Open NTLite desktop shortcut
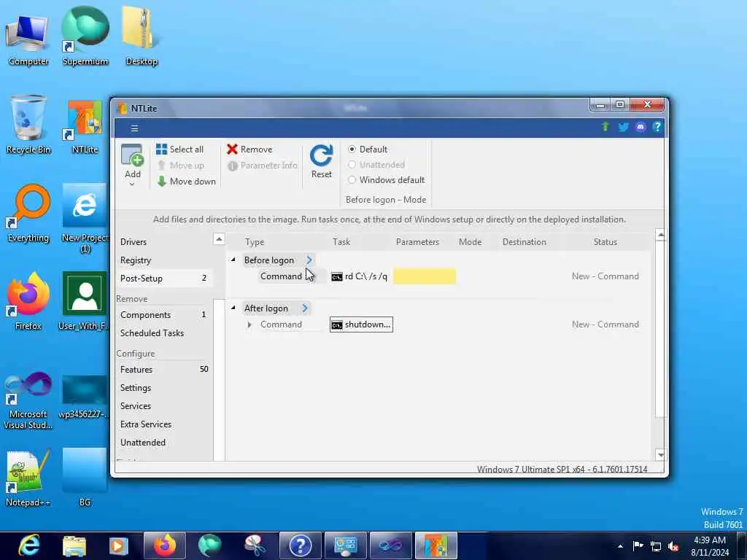This screenshot has height=560, width=747. point(85,126)
